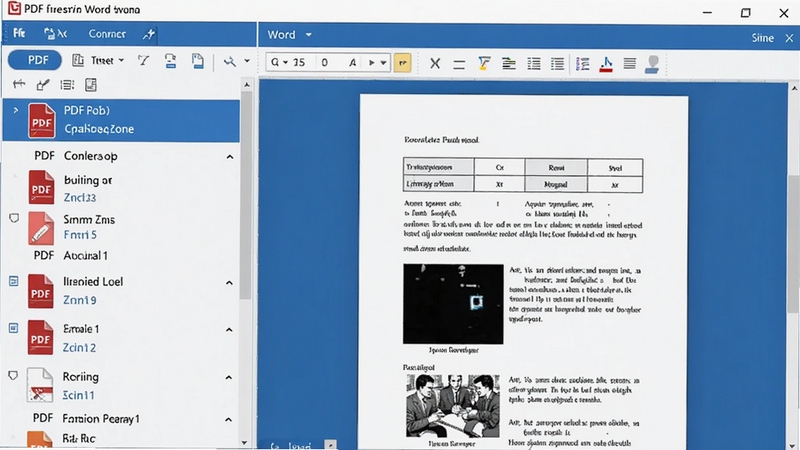Open the dropdown arrow after the play arrow
This screenshot has height=450, width=800.
[383, 63]
